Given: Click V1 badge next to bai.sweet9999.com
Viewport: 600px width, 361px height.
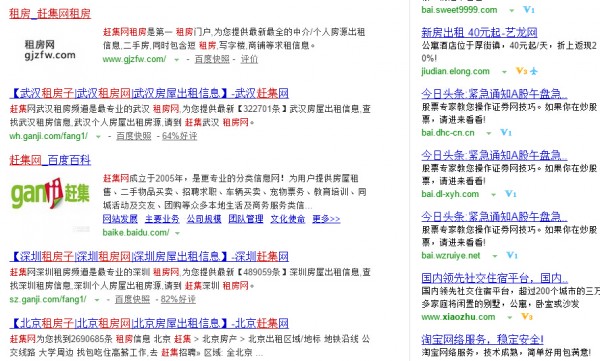Looking at the screenshot, I should 529,10.
